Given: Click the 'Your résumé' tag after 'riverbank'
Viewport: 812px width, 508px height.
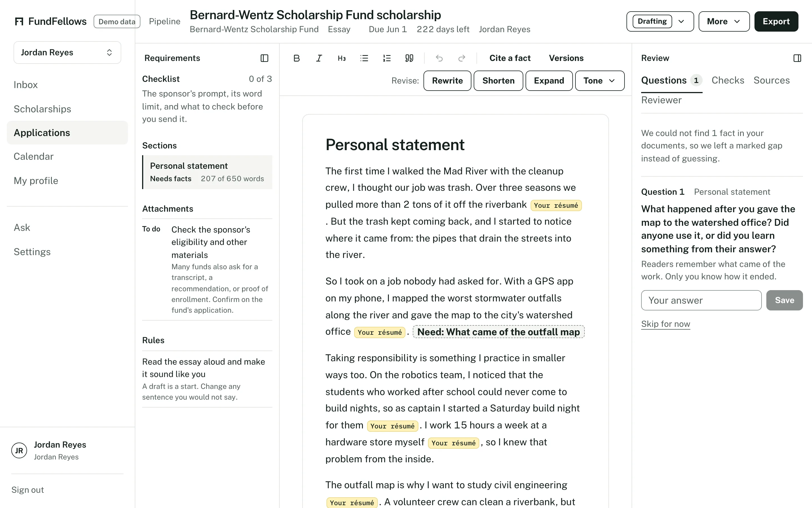Looking at the screenshot, I should [556, 205].
